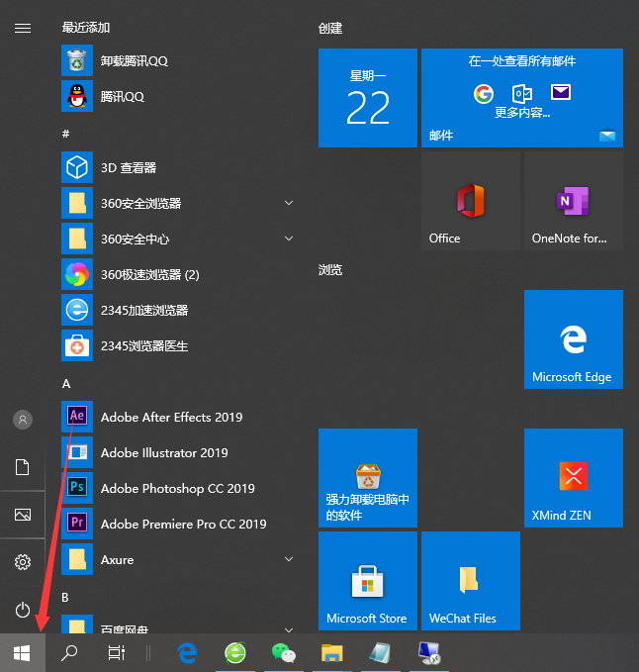The height and width of the screenshot is (672, 639).
Task: Launch Adobe Illustrator 2019
Action: click(x=164, y=452)
